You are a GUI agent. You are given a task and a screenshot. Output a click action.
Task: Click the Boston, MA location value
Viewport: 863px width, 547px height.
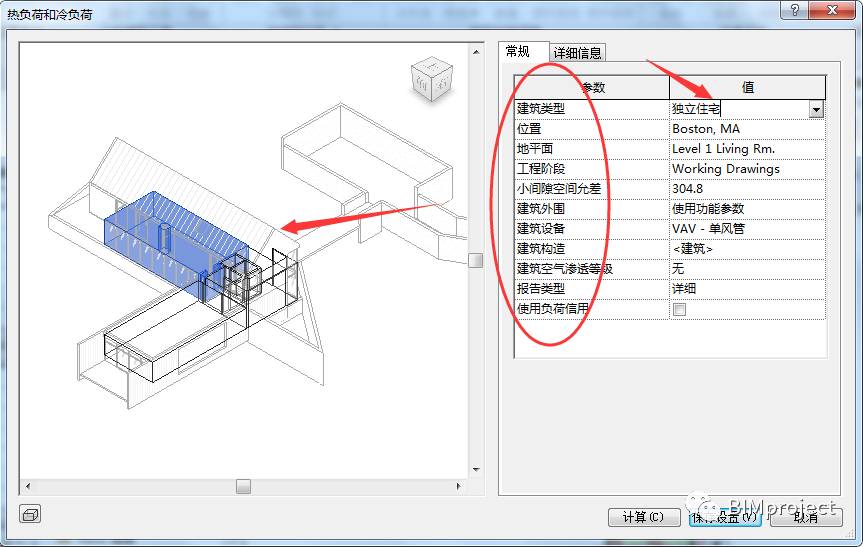[747, 129]
